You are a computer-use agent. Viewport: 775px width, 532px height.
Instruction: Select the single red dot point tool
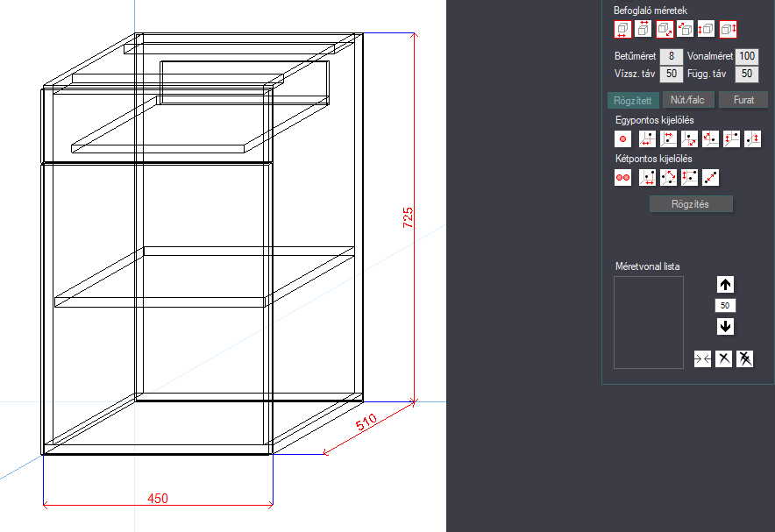pyautogui.click(x=622, y=139)
